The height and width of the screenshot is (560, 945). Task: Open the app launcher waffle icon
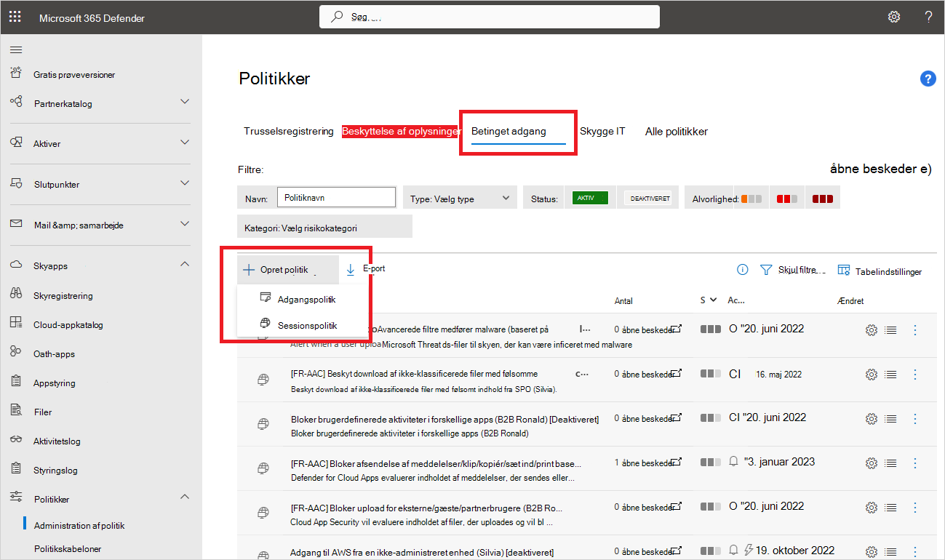pos(15,17)
